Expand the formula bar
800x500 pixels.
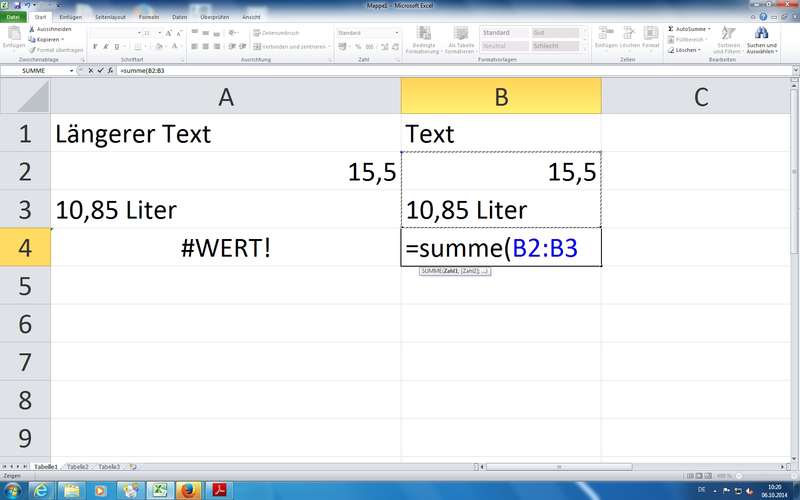(x=795, y=70)
